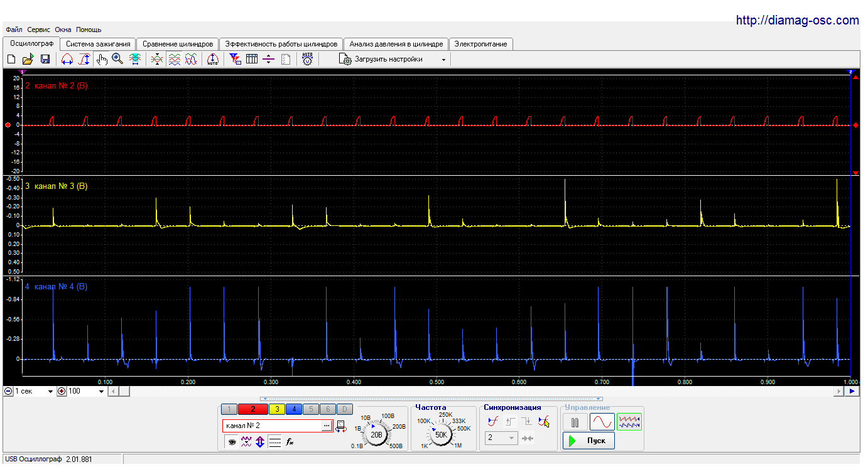Select the Осциллограф tab
The height and width of the screenshot is (467, 868).
31,43
